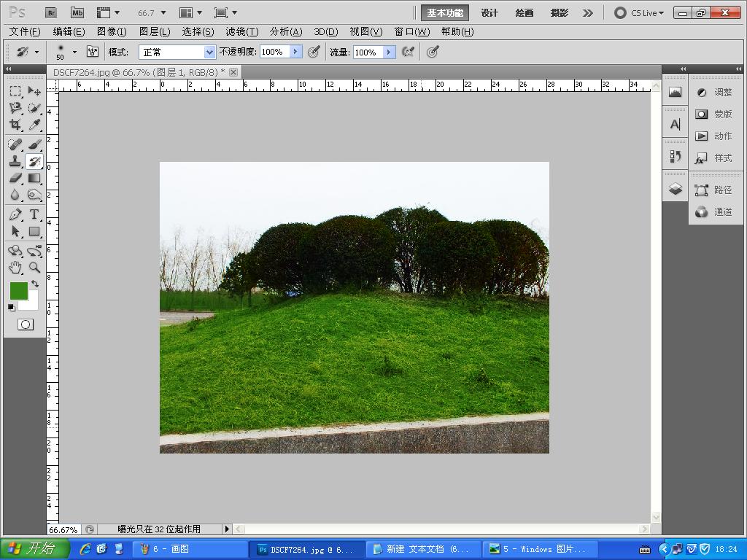Open the Histogram panel icon
Image resolution: width=747 pixels, height=560 pixels.
(x=675, y=92)
